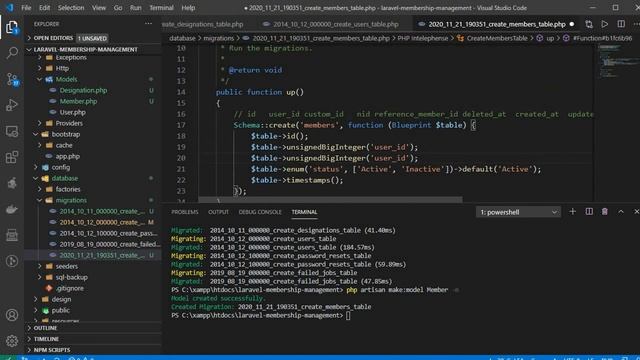Viewport: 640px width, 360px height.
Task: Open the Source Control view
Action: pyautogui.click(x=12, y=79)
